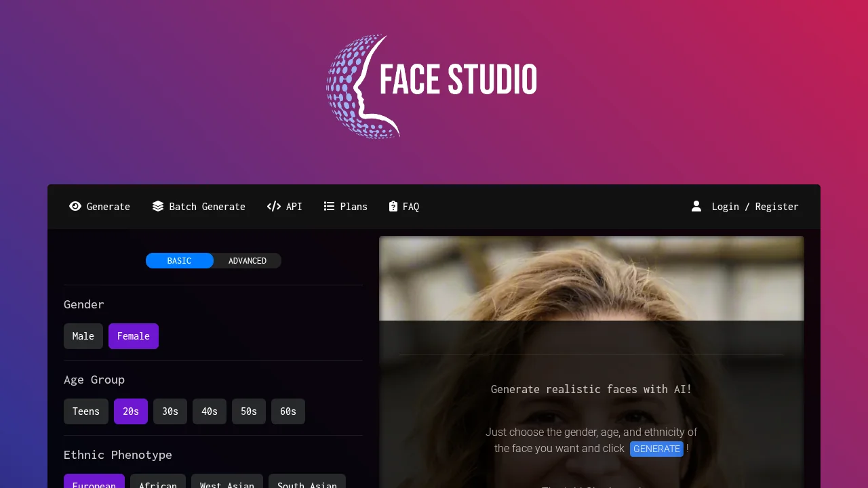Viewport: 868px width, 488px height.
Task: Select the Teens age group
Action: tap(85, 411)
